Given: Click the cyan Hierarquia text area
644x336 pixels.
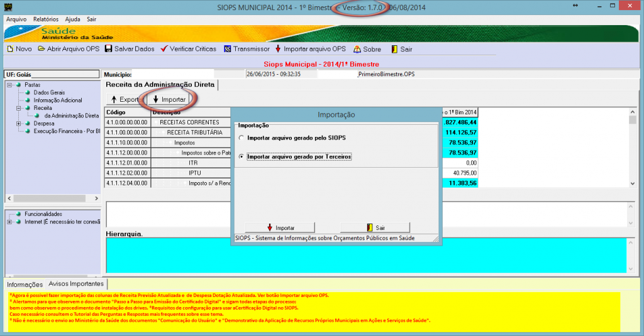Looking at the screenshot, I should [x=367, y=255].
